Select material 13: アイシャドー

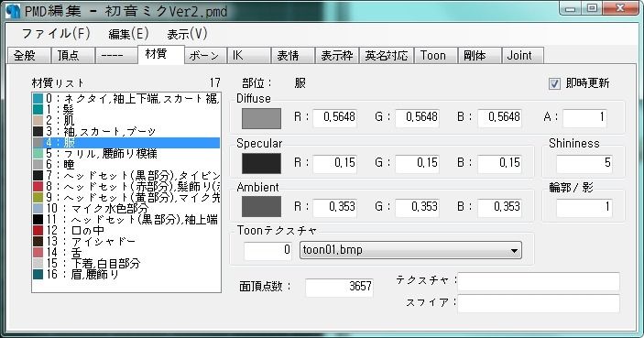126,241
